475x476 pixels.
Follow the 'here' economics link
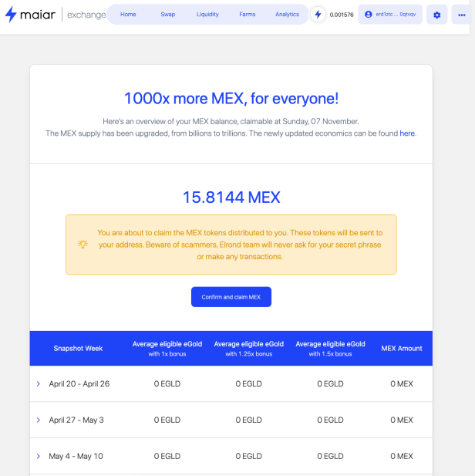[x=407, y=133]
